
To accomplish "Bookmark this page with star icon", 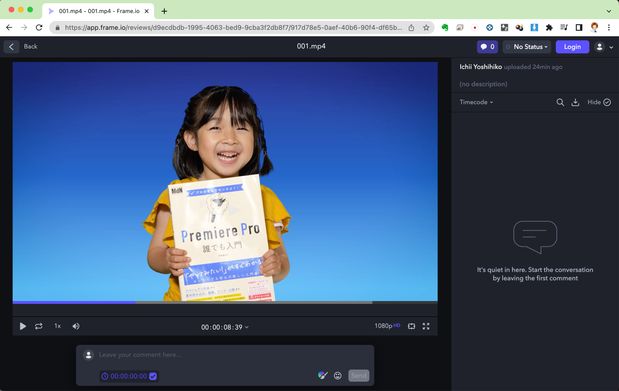I will [x=426, y=28].
